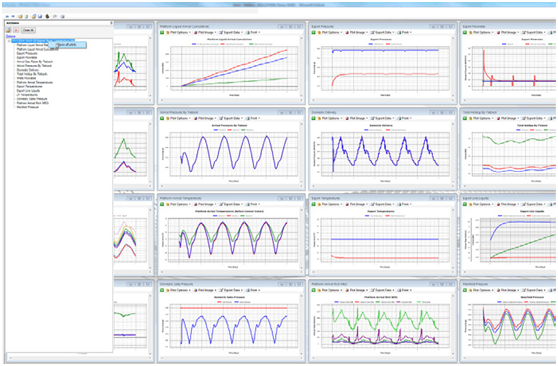Select 'Platform Arrival Temperatures' tree item
The width and height of the screenshot is (558, 366).
(x=35, y=82)
